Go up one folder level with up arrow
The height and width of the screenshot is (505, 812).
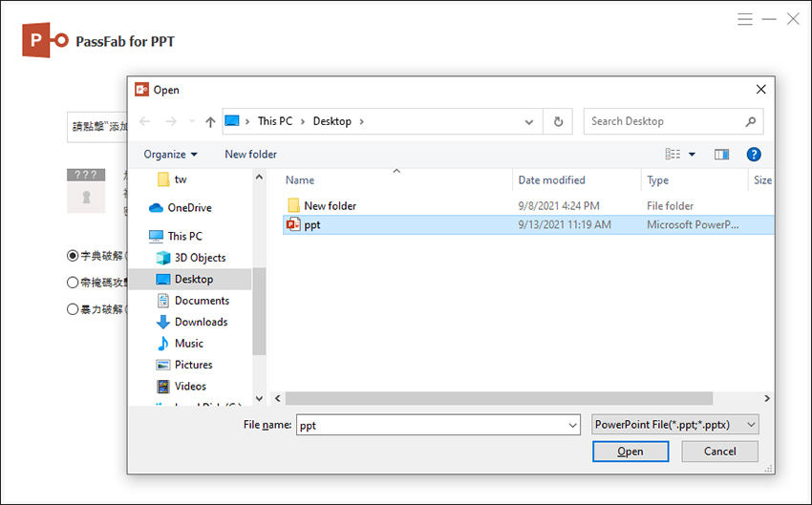[x=210, y=121]
